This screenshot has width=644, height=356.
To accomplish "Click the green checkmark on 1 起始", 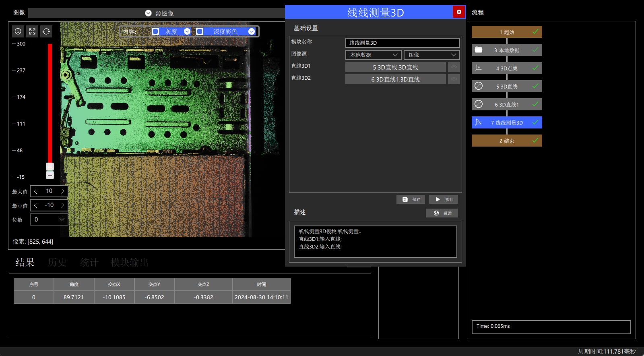I will [535, 31].
